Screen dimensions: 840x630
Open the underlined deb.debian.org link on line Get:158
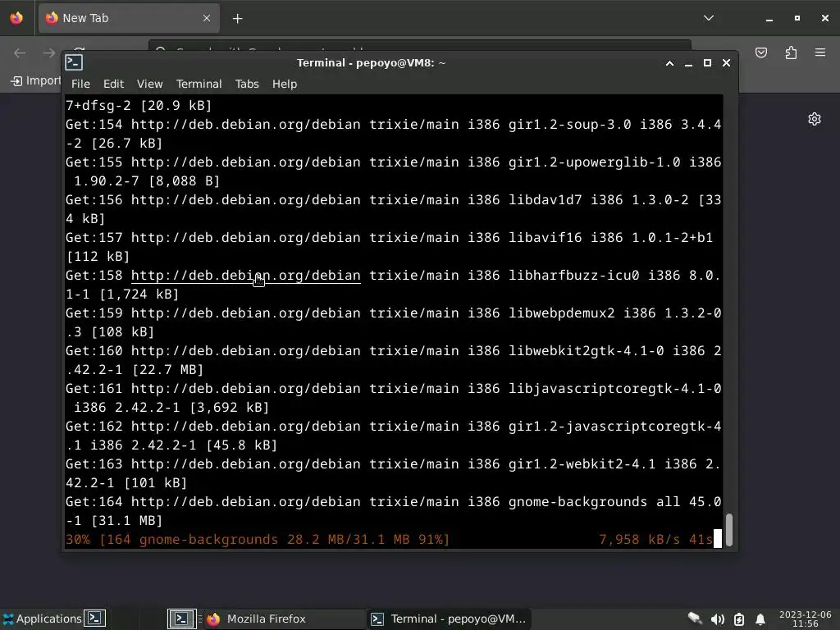[x=246, y=276]
